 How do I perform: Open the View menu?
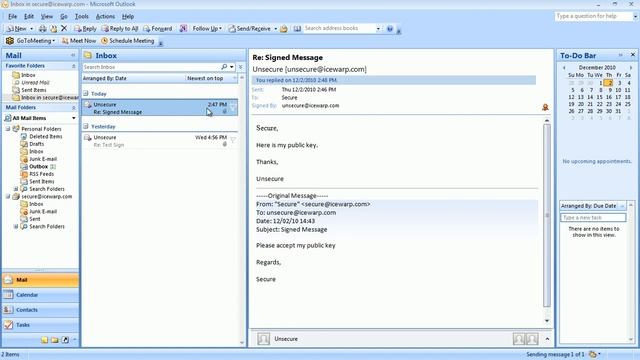(x=47, y=16)
